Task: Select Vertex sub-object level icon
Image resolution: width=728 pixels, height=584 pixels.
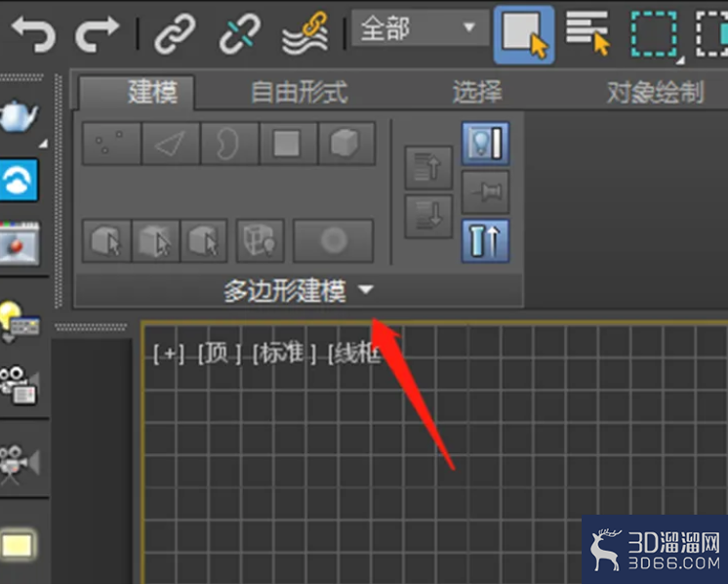Action: [x=111, y=144]
